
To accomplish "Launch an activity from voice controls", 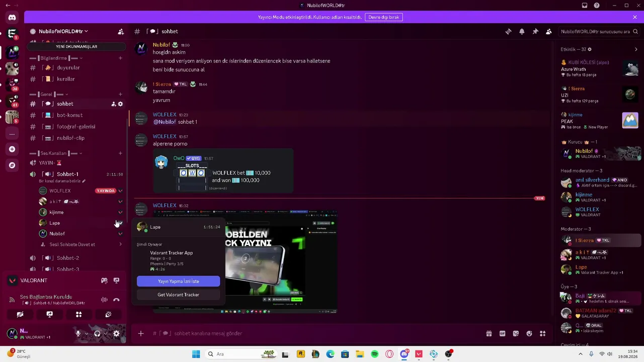I will click(x=78, y=315).
